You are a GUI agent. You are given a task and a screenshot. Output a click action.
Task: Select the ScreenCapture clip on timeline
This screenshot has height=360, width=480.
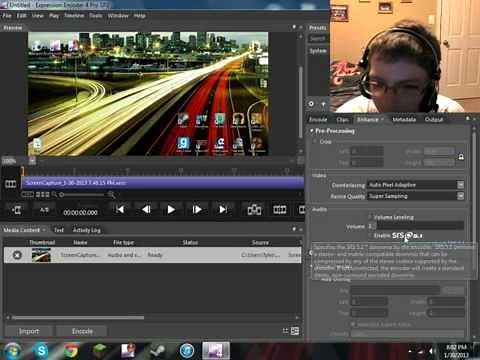pyautogui.click(x=162, y=183)
